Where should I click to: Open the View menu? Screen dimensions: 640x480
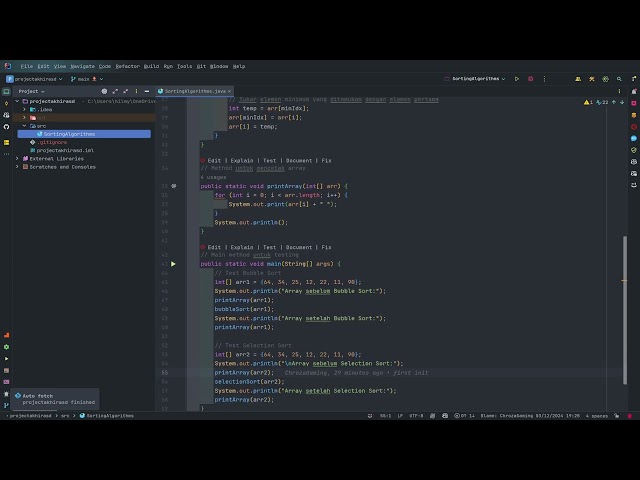point(60,66)
